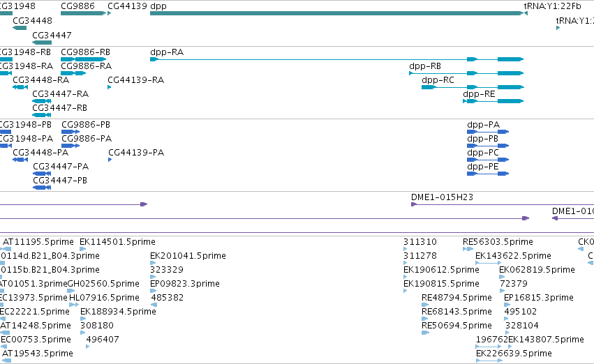The width and height of the screenshot is (594, 364).
Task: Select the EP09823.3prime EST label
Action: [185, 284]
